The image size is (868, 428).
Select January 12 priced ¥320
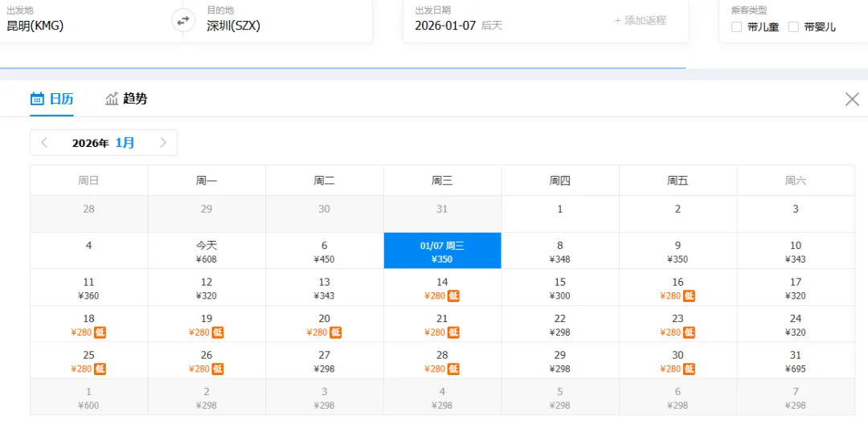[207, 287]
